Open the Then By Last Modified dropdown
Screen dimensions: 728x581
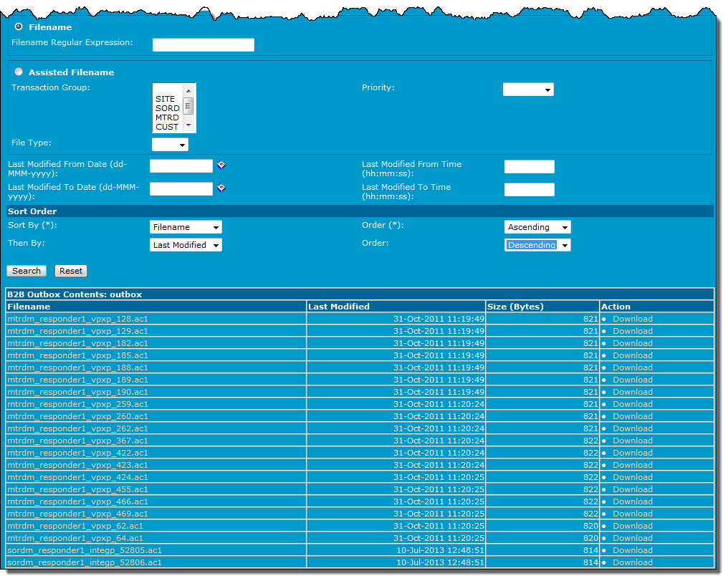186,245
